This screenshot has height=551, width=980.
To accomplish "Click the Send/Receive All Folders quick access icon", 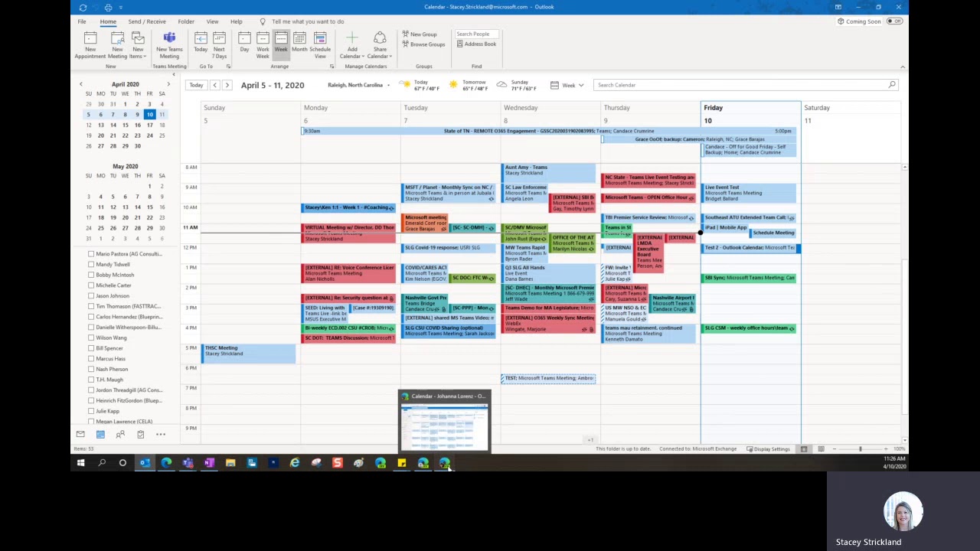I will (x=83, y=7).
